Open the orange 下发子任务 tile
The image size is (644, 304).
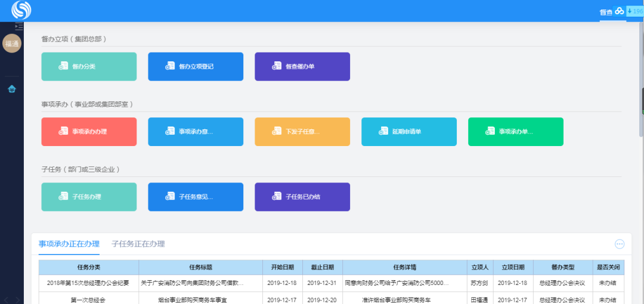(x=302, y=132)
